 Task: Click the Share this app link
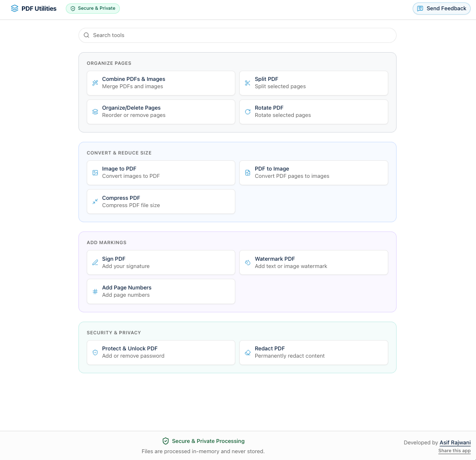coord(454,451)
